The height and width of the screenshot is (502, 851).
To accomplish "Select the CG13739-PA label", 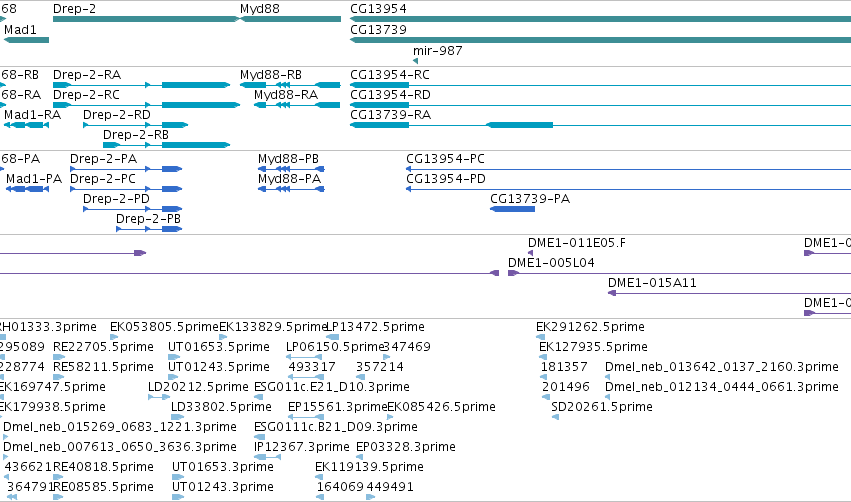I will [x=530, y=199].
